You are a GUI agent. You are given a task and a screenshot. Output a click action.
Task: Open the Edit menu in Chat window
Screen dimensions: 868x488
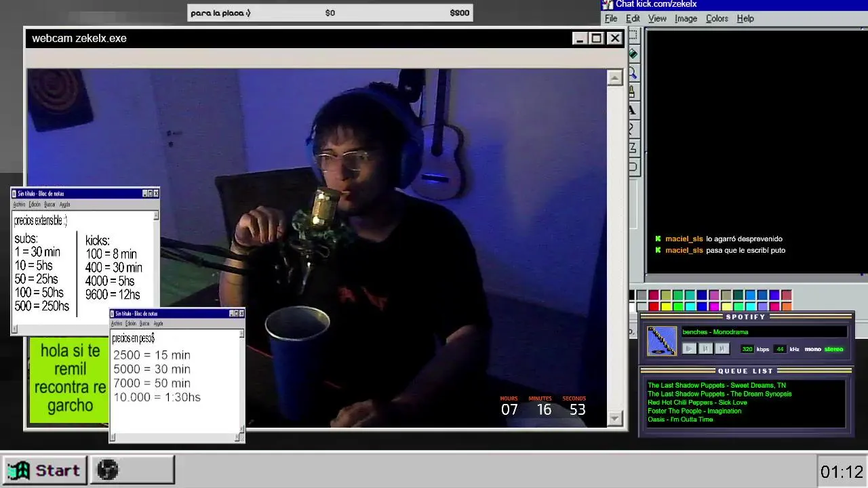click(633, 18)
